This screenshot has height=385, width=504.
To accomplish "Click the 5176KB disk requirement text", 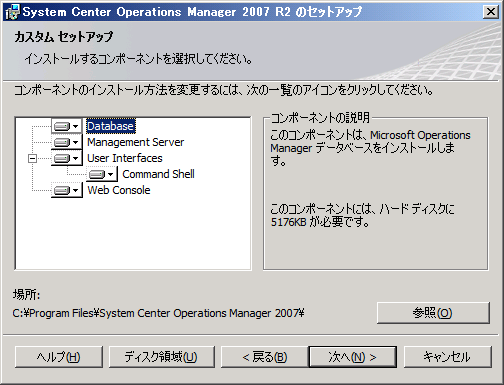I will coord(288,222).
